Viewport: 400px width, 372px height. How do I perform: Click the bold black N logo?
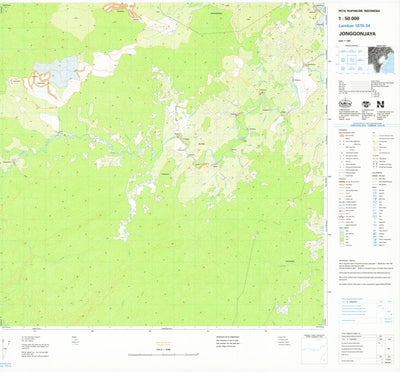[380, 104]
